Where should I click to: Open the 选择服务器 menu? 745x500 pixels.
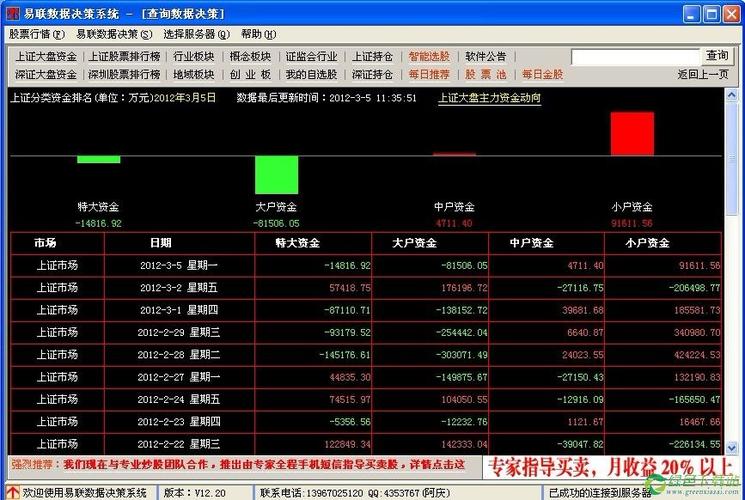click(196, 34)
